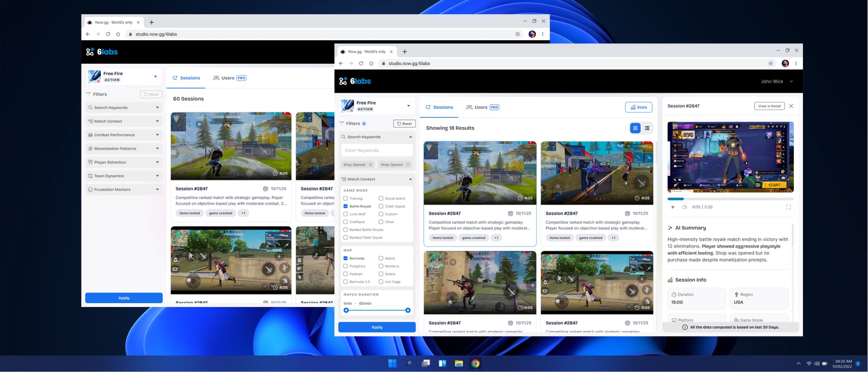This screenshot has width=868, height=372.
Task: Go to home page in front browser window
Action: coord(371,63)
